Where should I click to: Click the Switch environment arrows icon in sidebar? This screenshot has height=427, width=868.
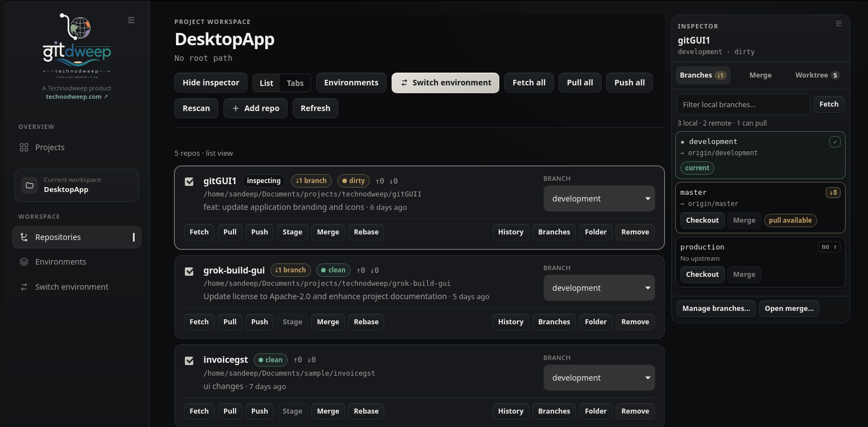click(x=24, y=287)
